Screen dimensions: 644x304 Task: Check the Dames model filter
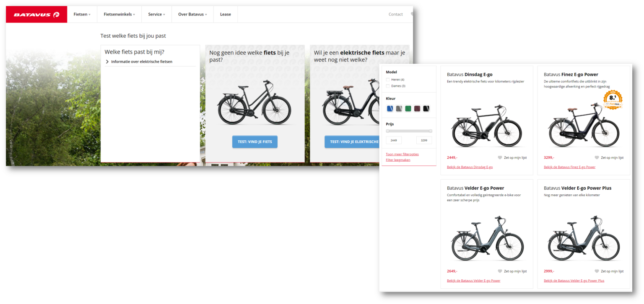[x=388, y=86]
